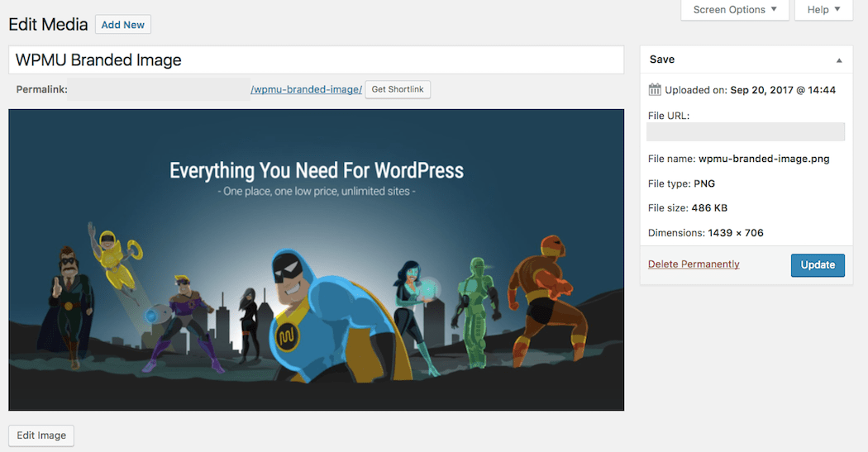The height and width of the screenshot is (452, 868).
Task: Click the Dimensions 1439 × 706 text
Action: [706, 233]
